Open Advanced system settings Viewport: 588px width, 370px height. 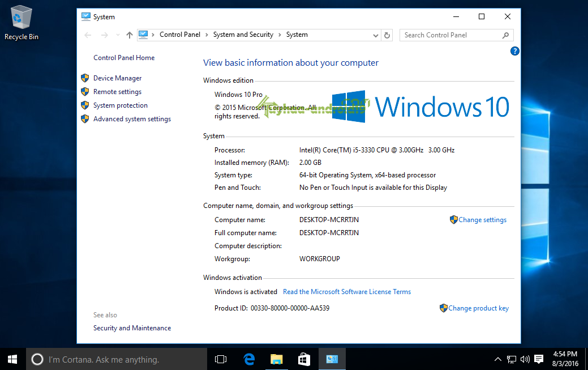click(x=132, y=119)
